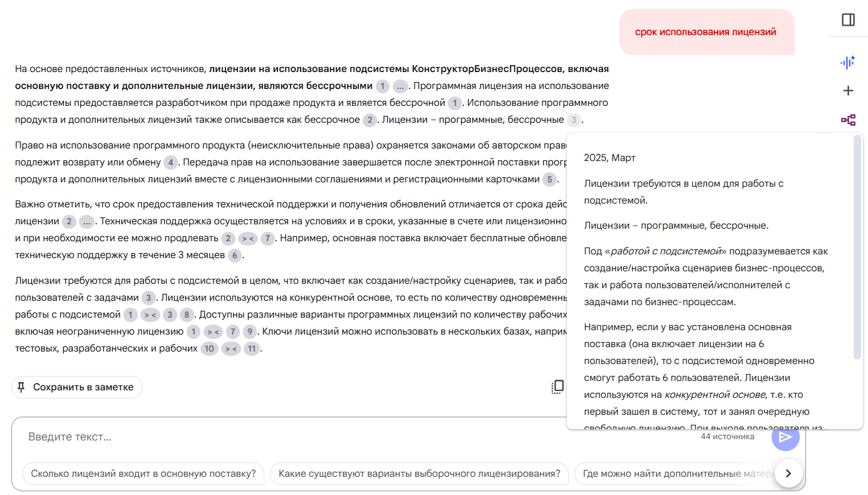Open the mind map icon in sidebar
This screenshot has width=868, height=495.
[848, 120]
